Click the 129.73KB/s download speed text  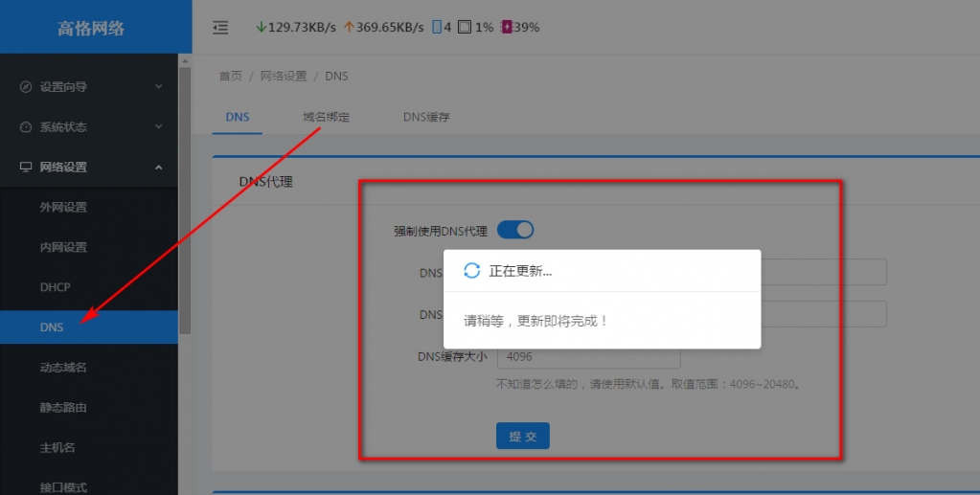click(x=302, y=28)
